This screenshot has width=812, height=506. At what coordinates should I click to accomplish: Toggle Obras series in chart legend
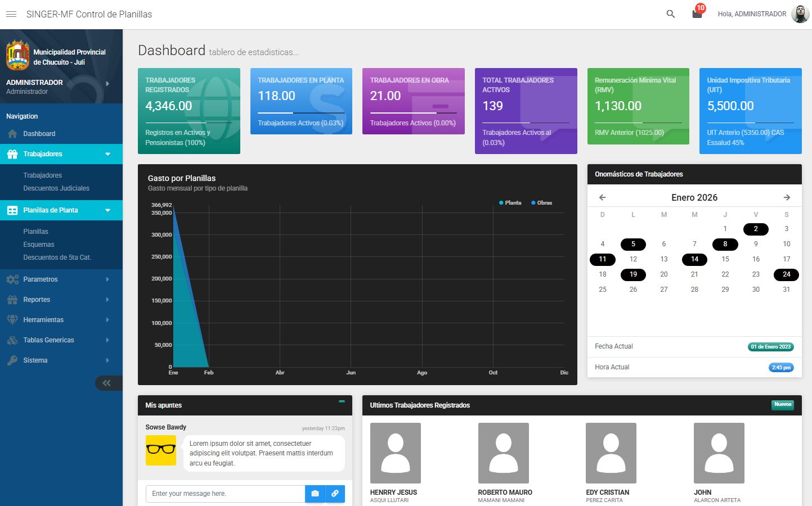(x=541, y=203)
